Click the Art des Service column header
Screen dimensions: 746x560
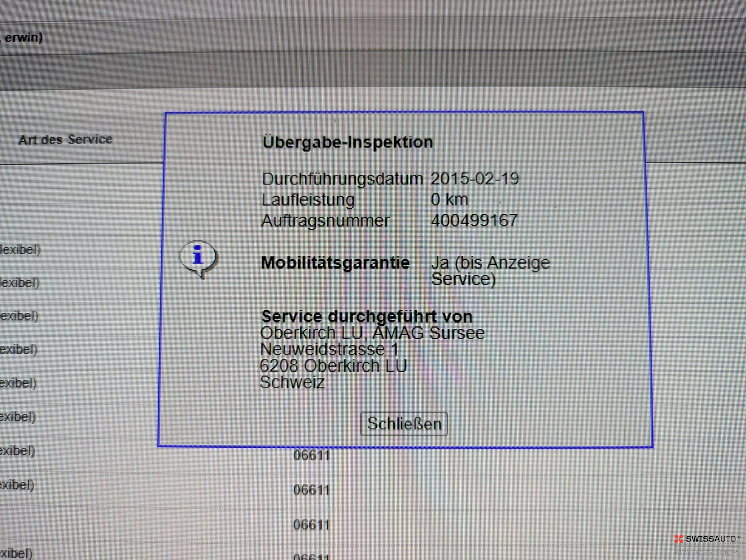(x=65, y=140)
